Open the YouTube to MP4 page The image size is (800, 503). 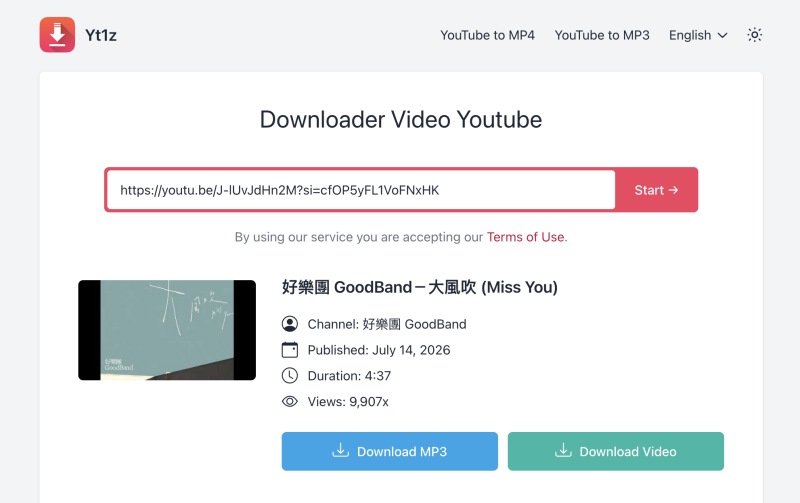pos(487,35)
